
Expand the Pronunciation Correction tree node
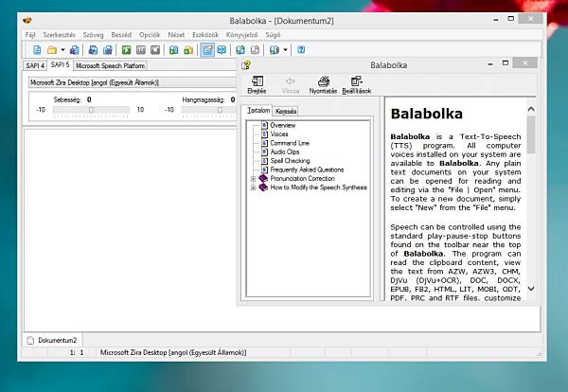coord(253,178)
